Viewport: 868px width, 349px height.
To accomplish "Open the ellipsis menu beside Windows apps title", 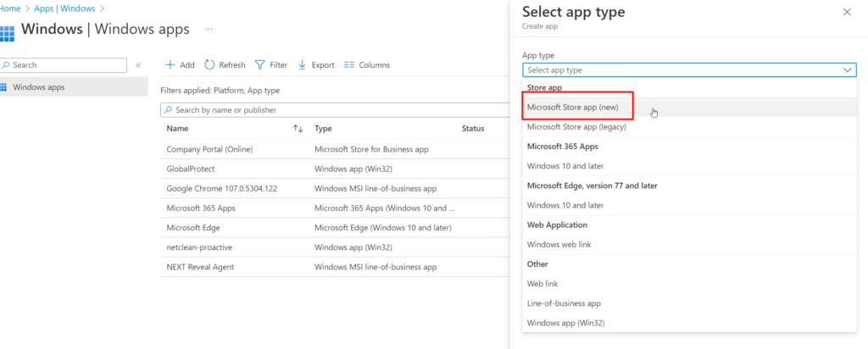I will click(209, 29).
